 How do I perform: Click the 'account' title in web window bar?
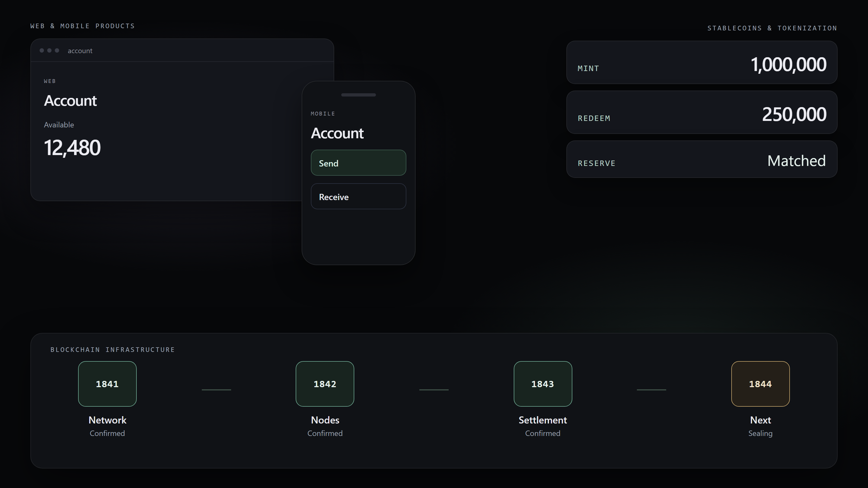(80, 50)
